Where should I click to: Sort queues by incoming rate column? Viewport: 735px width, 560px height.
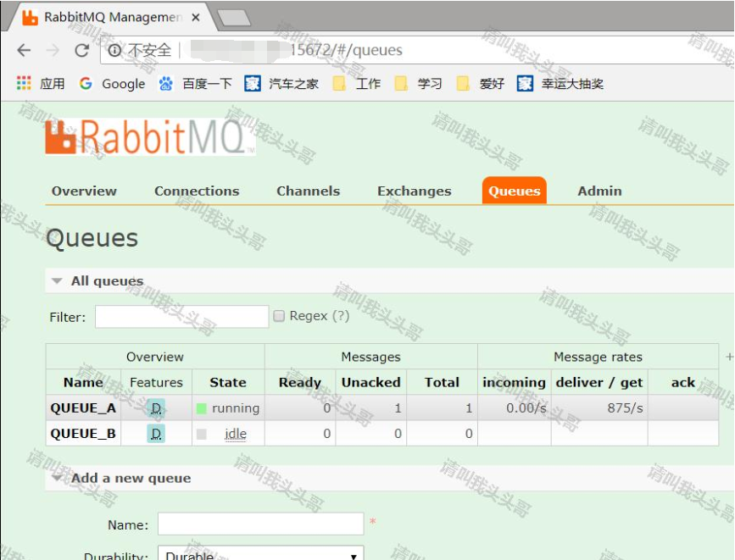(x=515, y=382)
